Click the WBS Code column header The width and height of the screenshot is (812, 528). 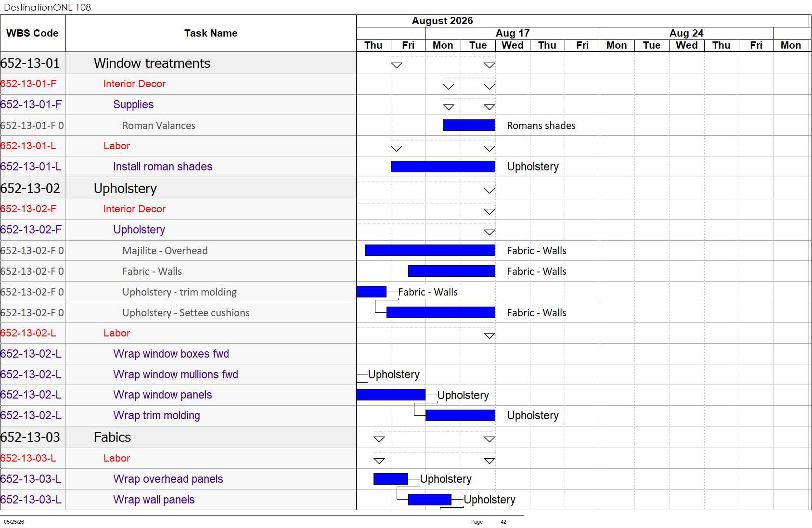point(32,33)
